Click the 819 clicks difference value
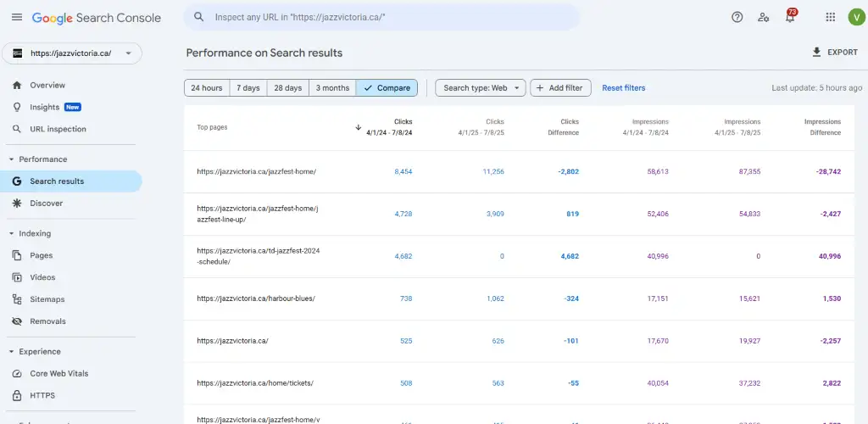 tap(572, 214)
